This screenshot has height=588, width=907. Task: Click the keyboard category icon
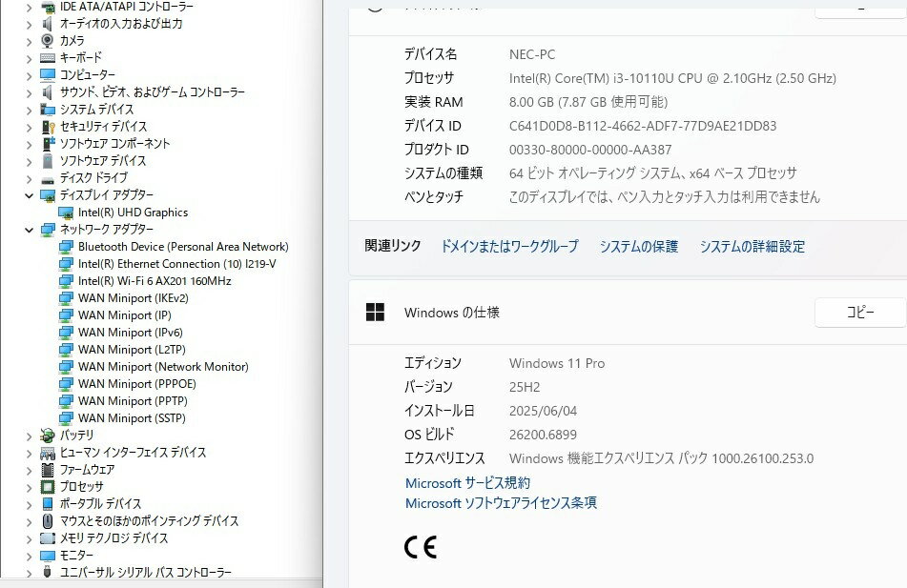click(x=48, y=58)
